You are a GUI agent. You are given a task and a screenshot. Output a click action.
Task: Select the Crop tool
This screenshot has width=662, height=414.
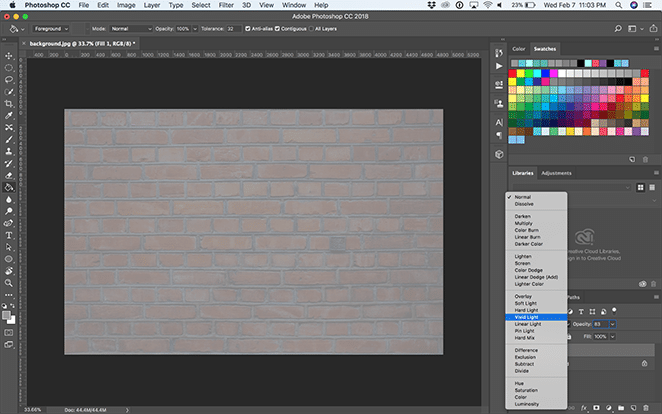click(9, 103)
